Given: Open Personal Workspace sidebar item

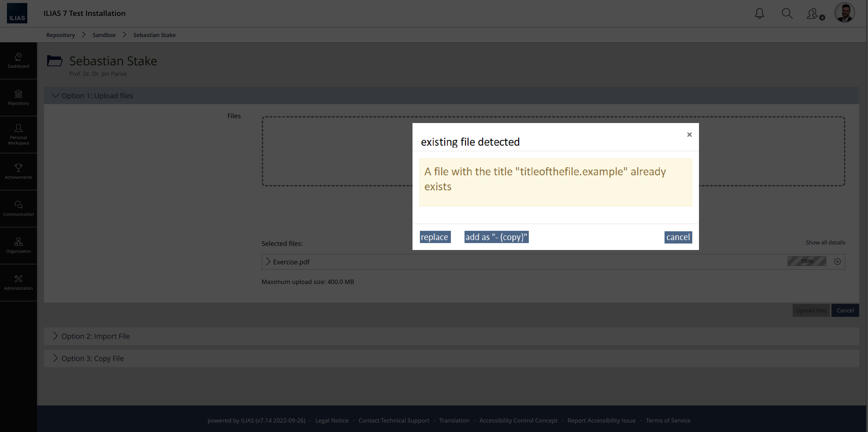Looking at the screenshot, I should click(18, 134).
